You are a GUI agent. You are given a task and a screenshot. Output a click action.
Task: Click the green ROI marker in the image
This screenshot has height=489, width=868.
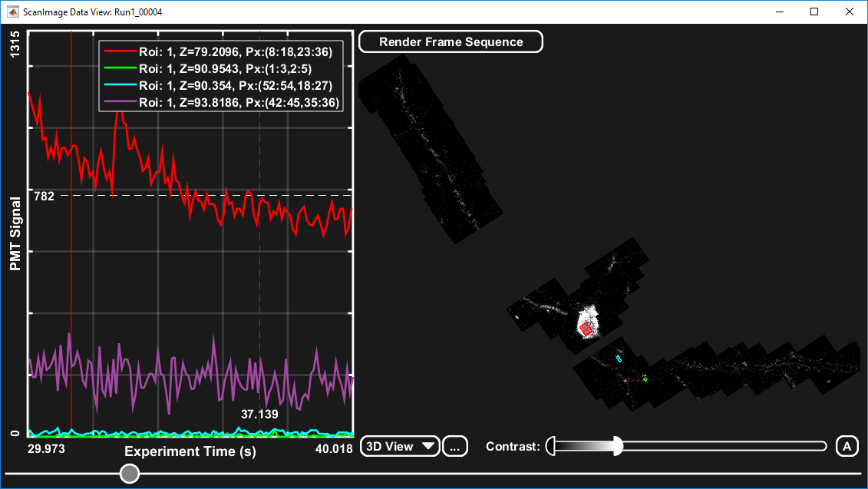pos(645,378)
